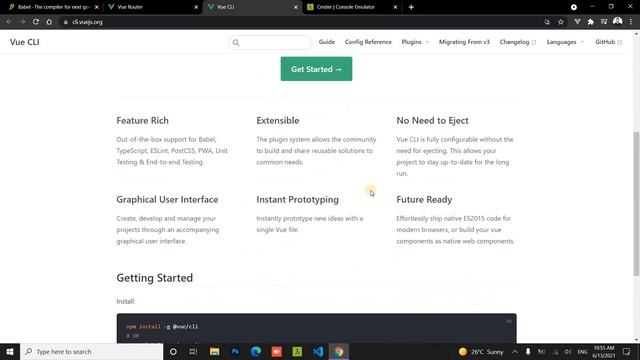
Task: Go to the browser home page
Action: point(49,22)
